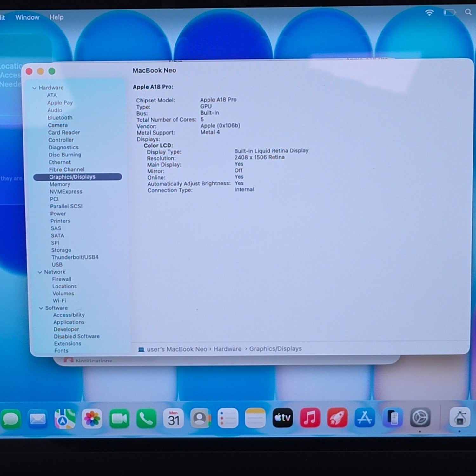Viewport: 476px width, 476px height.
Task: Open the Window menu
Action: 27,17
